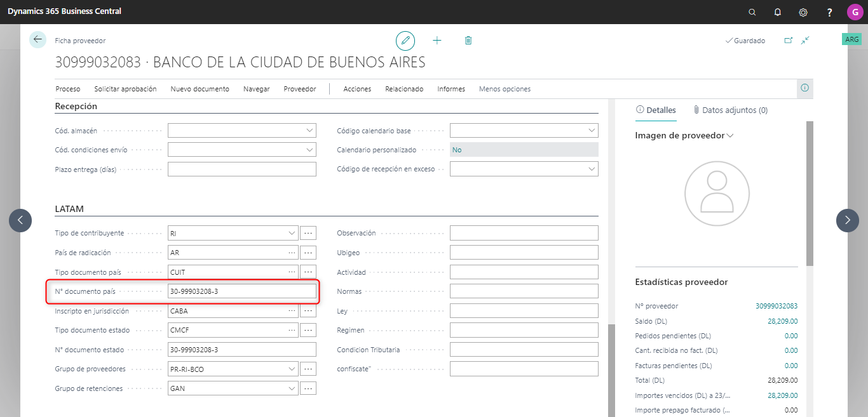
Task: Open the Navegar menu
Action: click(257, 89)
